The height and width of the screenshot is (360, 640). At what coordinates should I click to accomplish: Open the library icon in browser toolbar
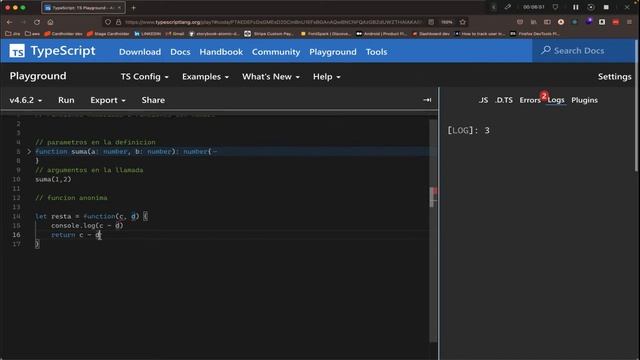click(x=533, y=22)
